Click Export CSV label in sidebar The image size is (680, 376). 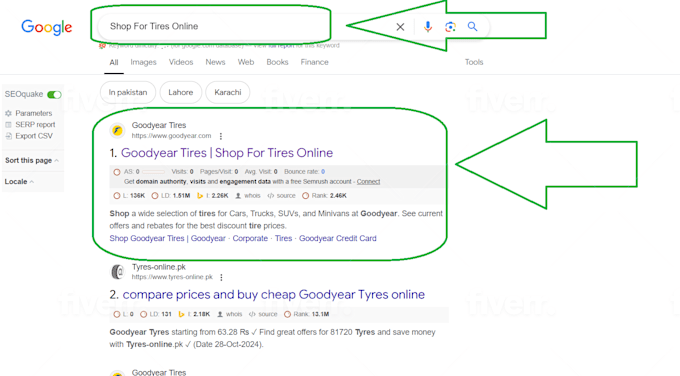(34, 136)
